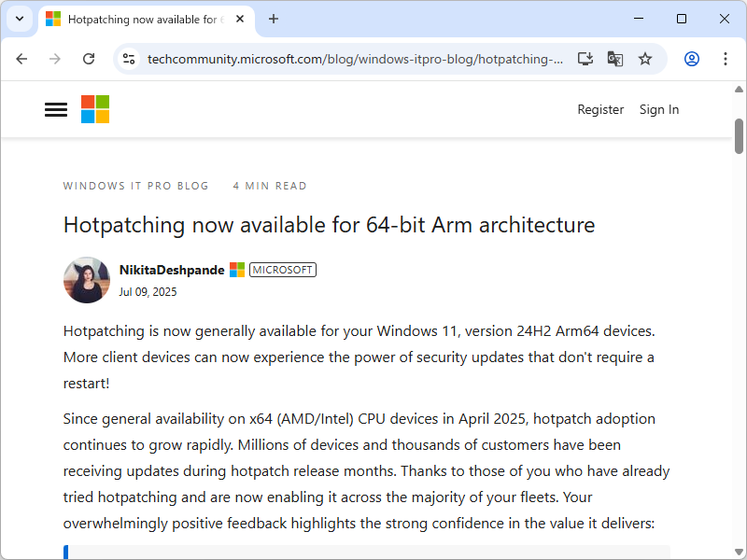Screen dimensions: 747x560
Task: Open NikitaDeshpande's author profile
Action: pyautogui.click(x=171, y=269)
